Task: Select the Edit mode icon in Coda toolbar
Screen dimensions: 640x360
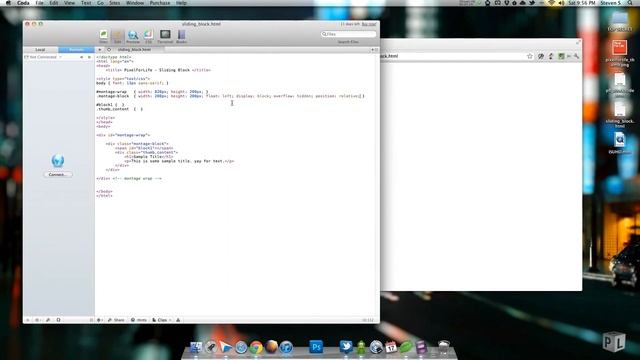Action: pos(118,36)
